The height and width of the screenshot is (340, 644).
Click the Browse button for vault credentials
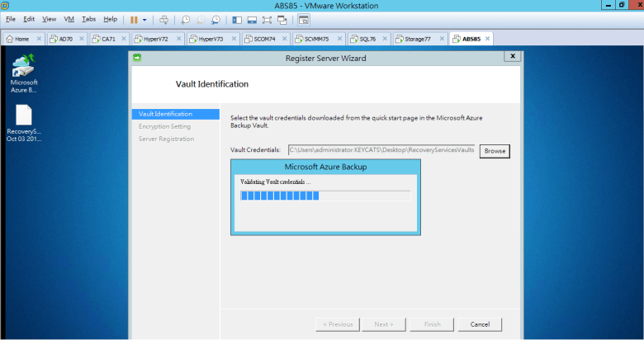pyautogui.click(x=495, y=151)
